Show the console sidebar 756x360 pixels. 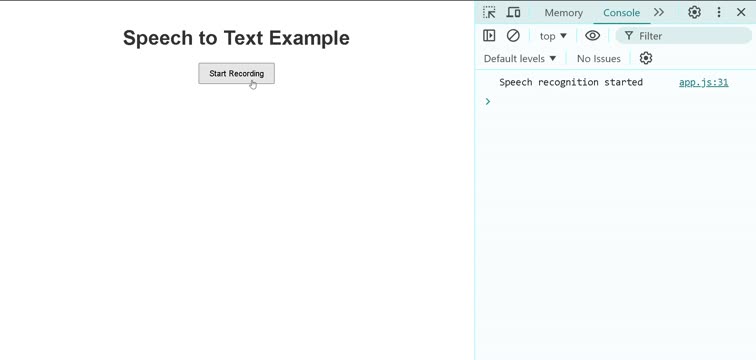(x=489, y=36)
